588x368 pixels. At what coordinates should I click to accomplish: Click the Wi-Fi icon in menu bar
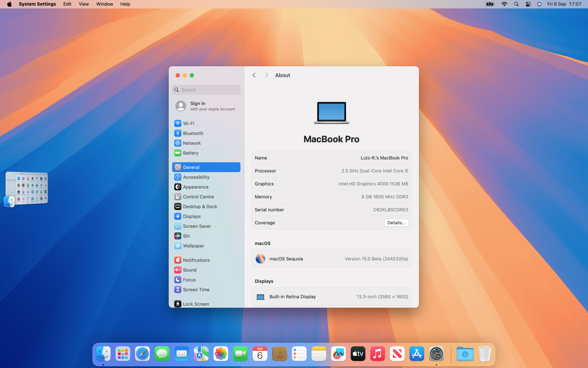[504, 4]
